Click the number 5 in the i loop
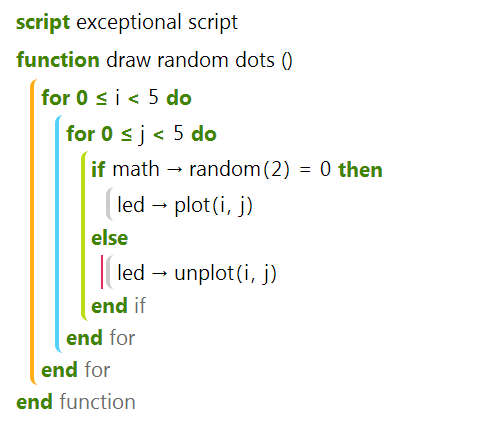This screenshot has width=488, height=448. (153, 97)
